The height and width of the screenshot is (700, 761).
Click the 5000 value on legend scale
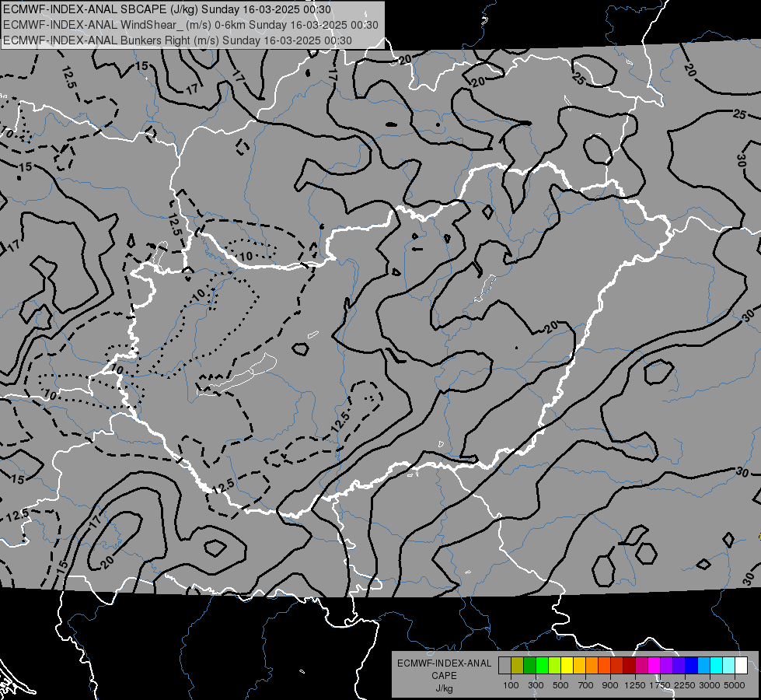point(735,685)
